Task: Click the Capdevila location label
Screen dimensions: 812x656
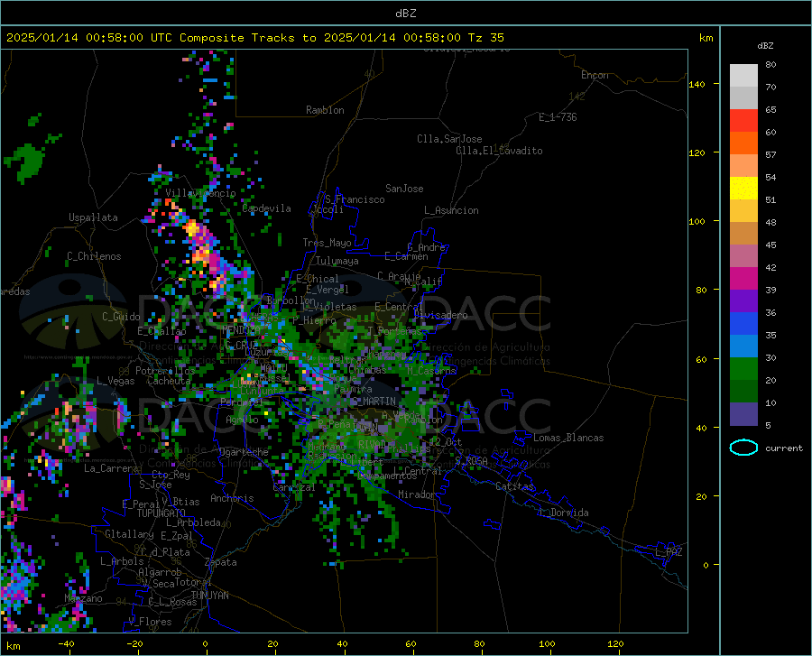Action: pyautogui.click(x=266, y=208)
